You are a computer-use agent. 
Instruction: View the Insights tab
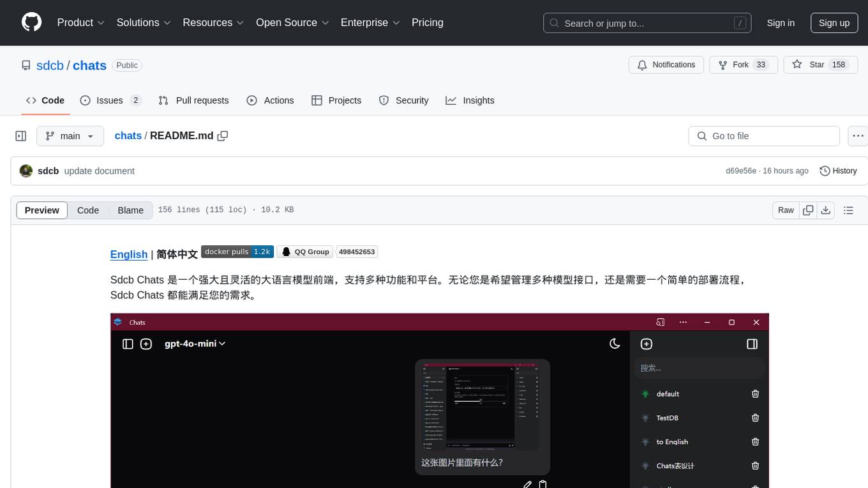(x=470, y=100)
